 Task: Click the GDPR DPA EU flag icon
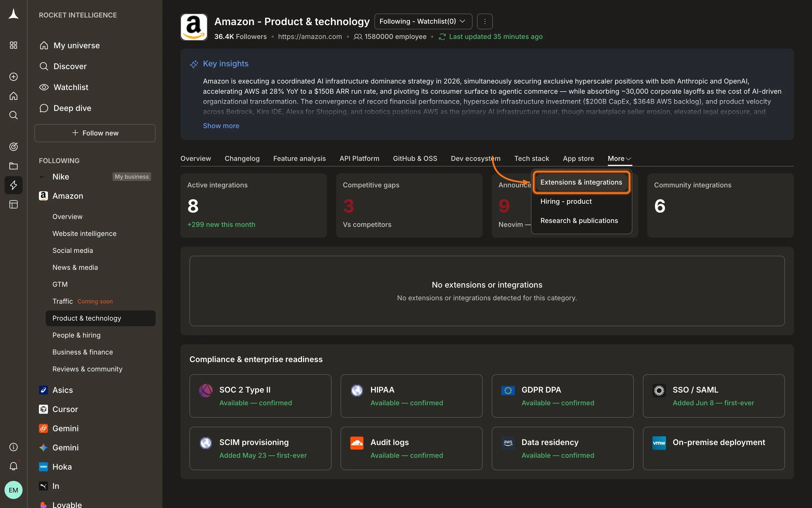click(x=508, y=390)
